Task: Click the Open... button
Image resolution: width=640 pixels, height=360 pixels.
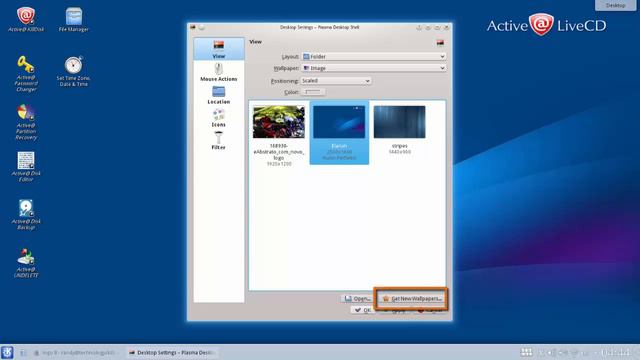Action: 357,299
